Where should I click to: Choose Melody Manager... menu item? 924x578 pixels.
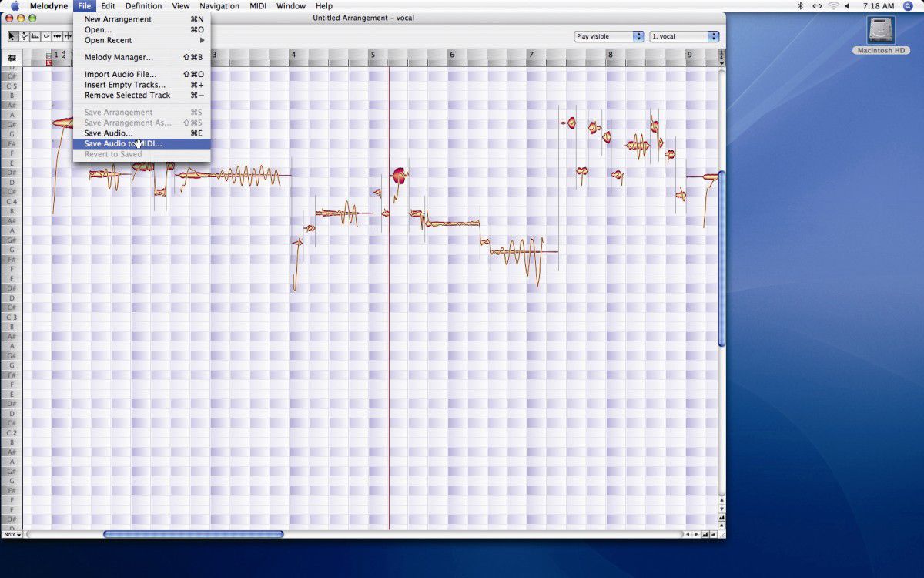[x=142, y=57]
